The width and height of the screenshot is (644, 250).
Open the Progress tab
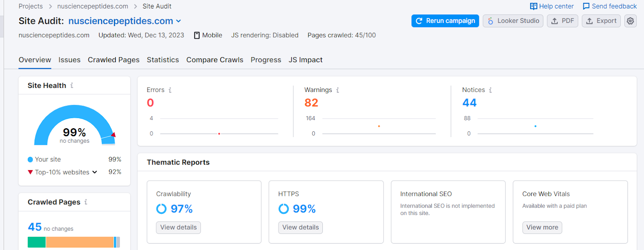[x=266, y=60]
